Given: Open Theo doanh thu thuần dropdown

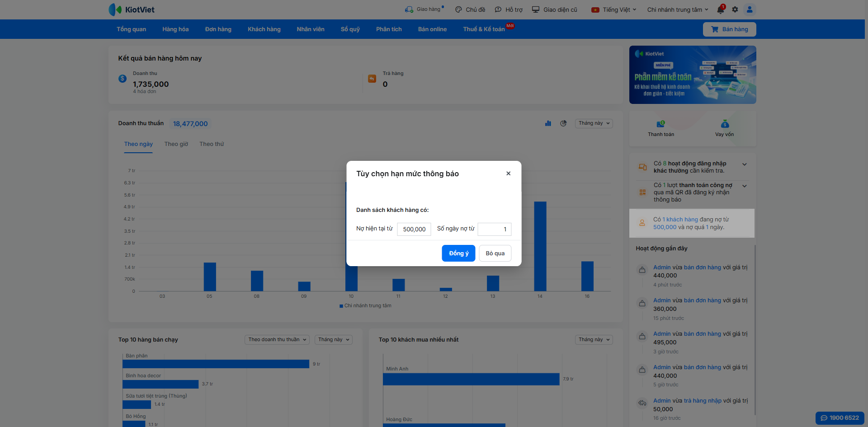Looking at the screenshot, I should tap(277, 340).
